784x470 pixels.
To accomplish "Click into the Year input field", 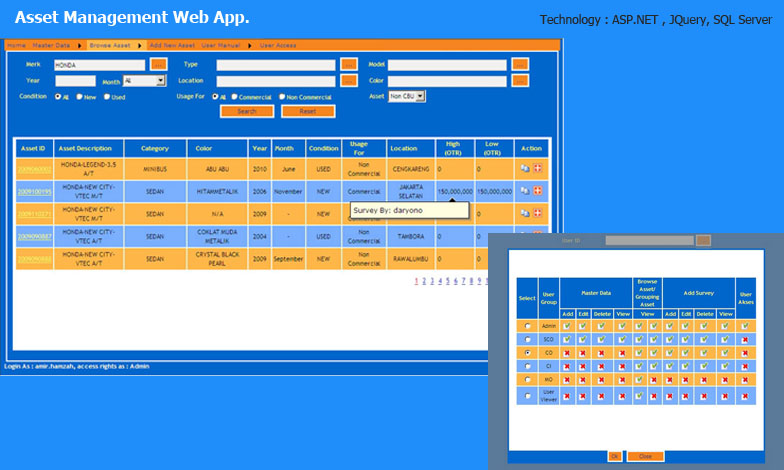I will [x=75, y=81].
